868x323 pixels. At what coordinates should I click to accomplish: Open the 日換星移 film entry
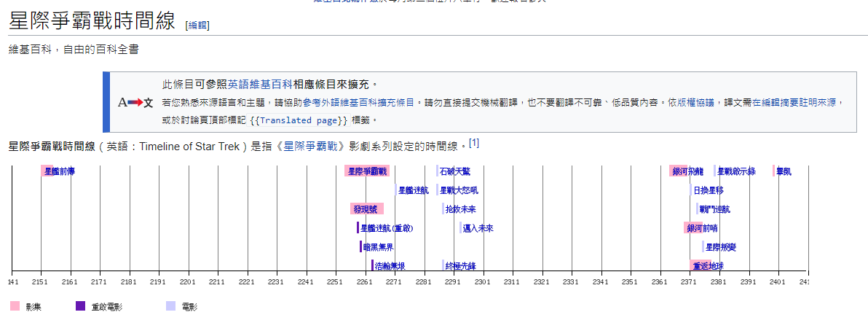pos(707,190)
